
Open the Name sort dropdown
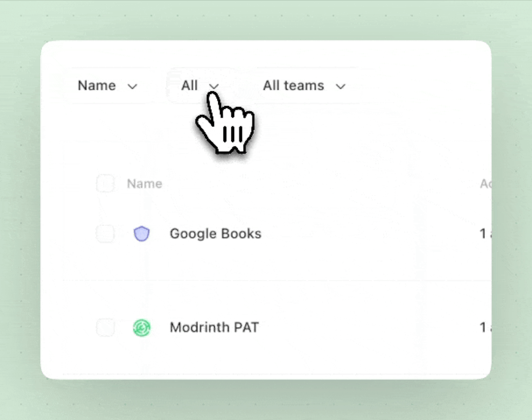pos(107,86)
